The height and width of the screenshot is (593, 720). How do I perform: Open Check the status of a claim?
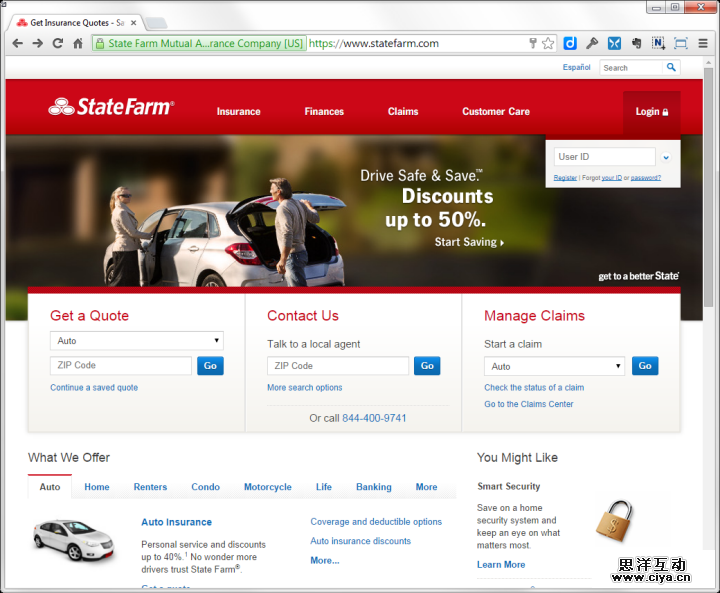pos(534,387)
